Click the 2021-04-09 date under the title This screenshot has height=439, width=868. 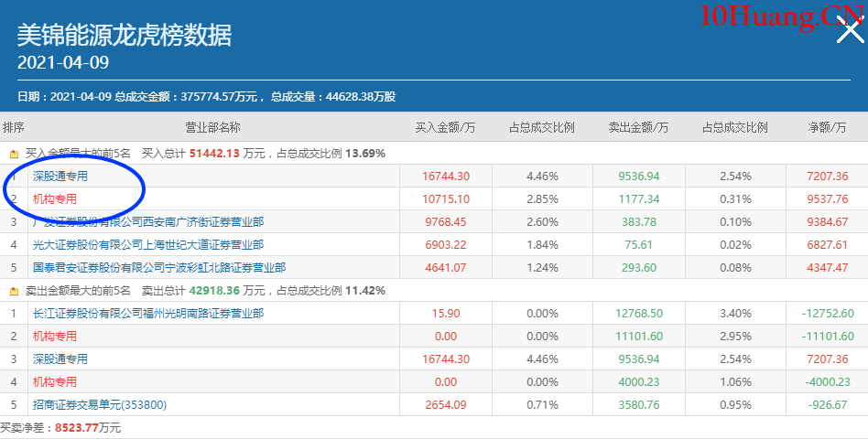63,62
